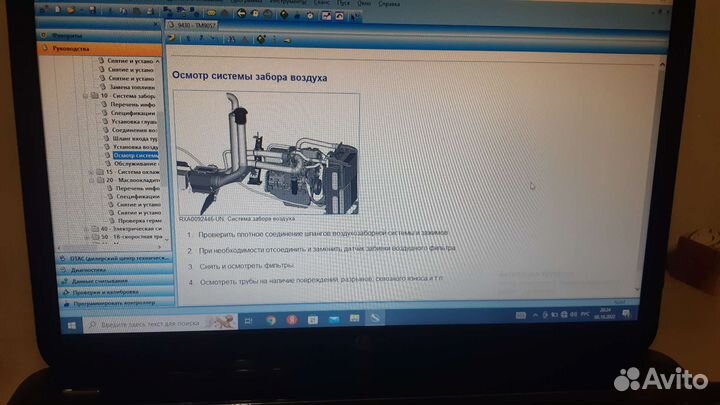The width and height of the screenshot is (720, 405).
Task: Select 'Установка возду' tree item
Action: tap(135, 147)
